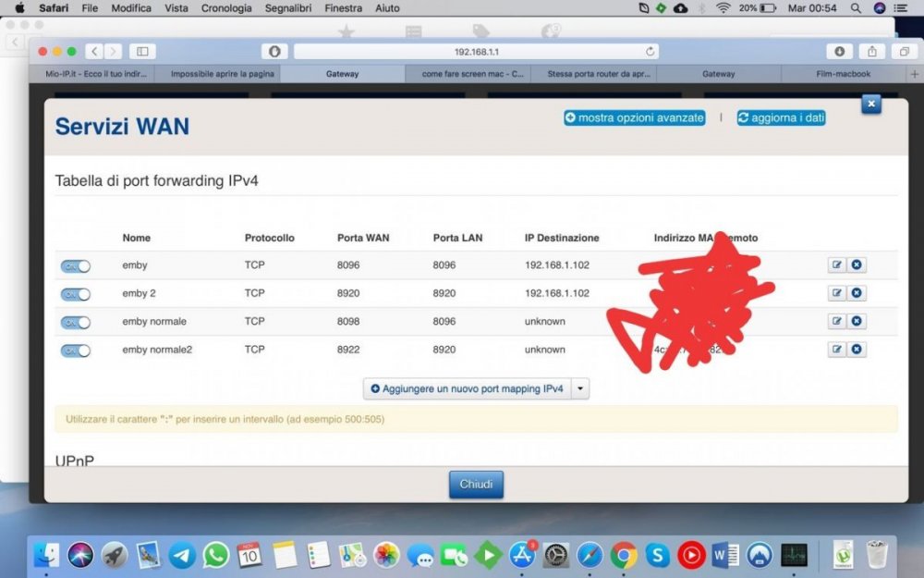Open Wi-Fi status menu
The image size is (924, 578).
point(723,8)
